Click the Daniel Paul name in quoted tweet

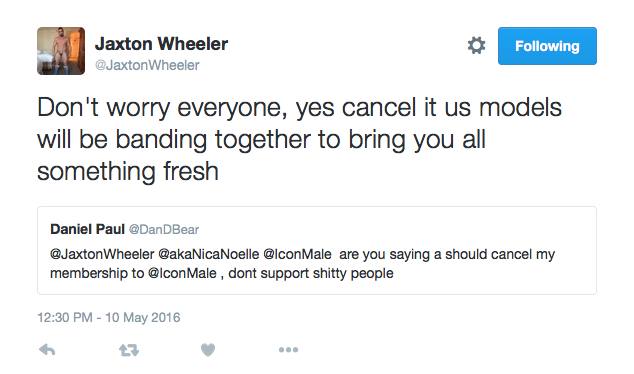pyautogui.click(x=87, y=229)
